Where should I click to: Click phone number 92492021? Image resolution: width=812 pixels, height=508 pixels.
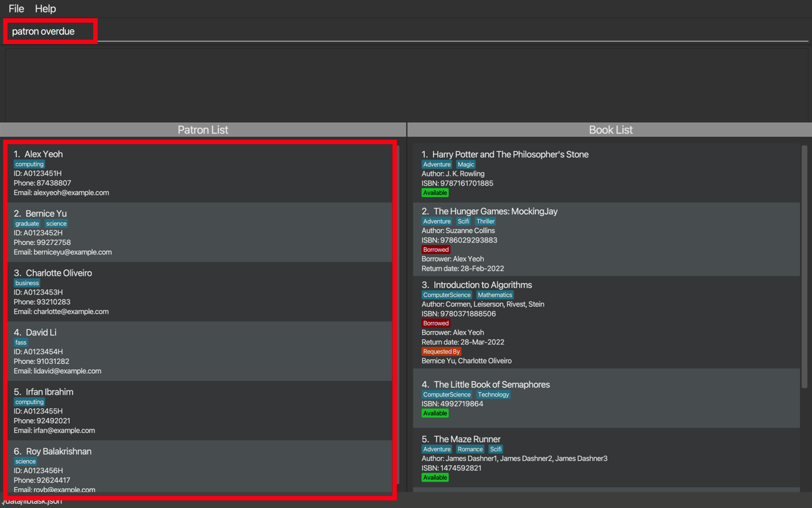pyautogui.click(x=42, y=421)
